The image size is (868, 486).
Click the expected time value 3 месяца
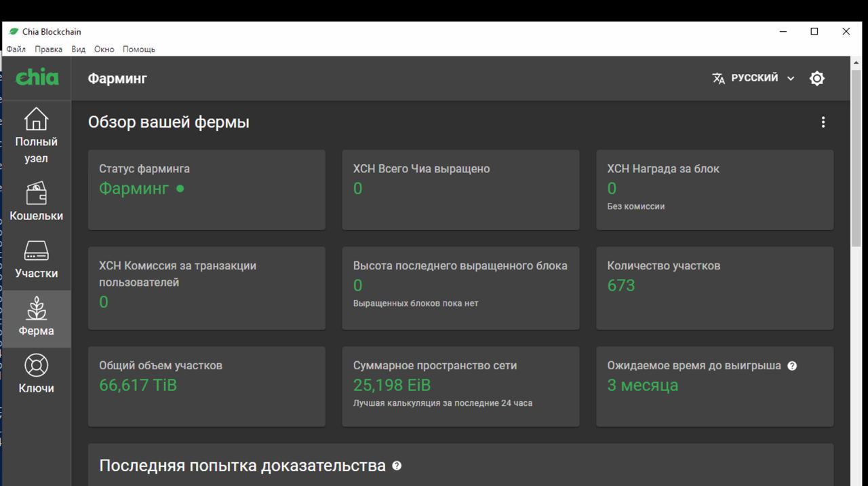click(x=643, y=386)
